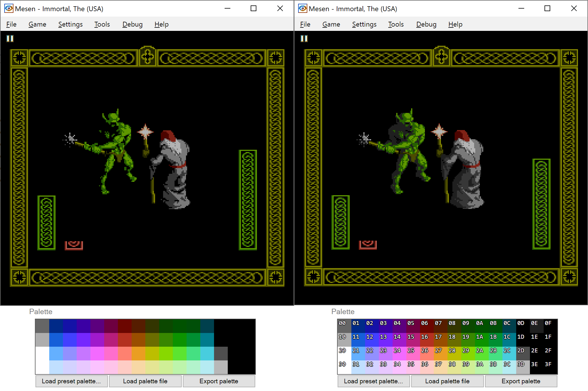Open Settings menu in left Mesen window
This screenshot has width=588, height=391.
pos(70,24)
